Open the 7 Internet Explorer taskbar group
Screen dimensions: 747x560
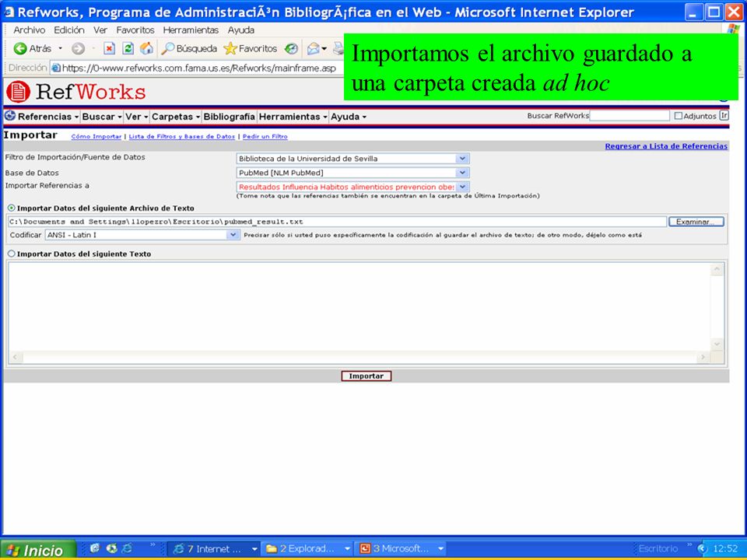click(x=215, y=549)
